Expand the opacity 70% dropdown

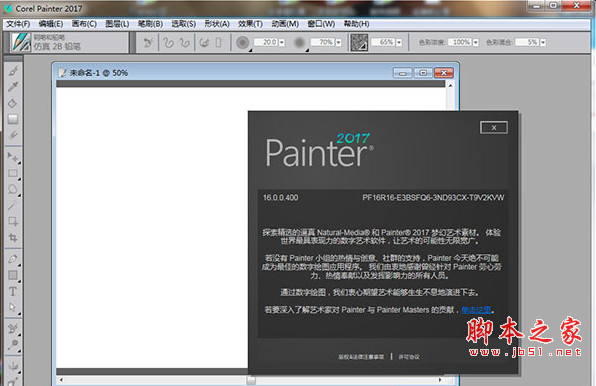[x=338, y=43]
